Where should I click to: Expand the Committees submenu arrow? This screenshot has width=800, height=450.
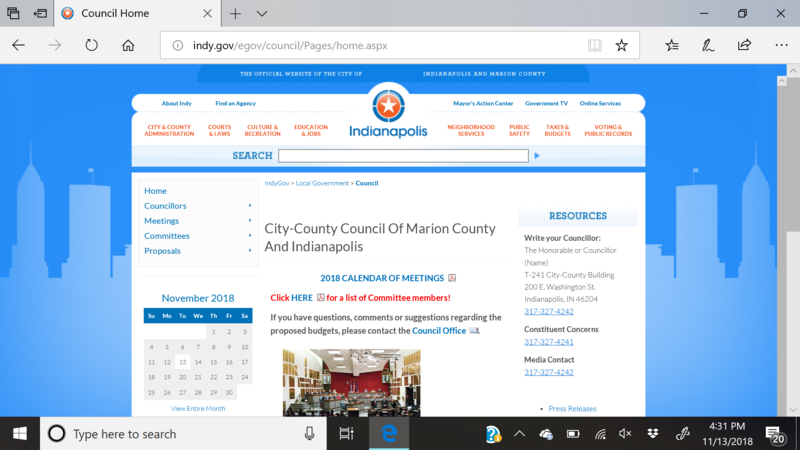click(250, 236)
